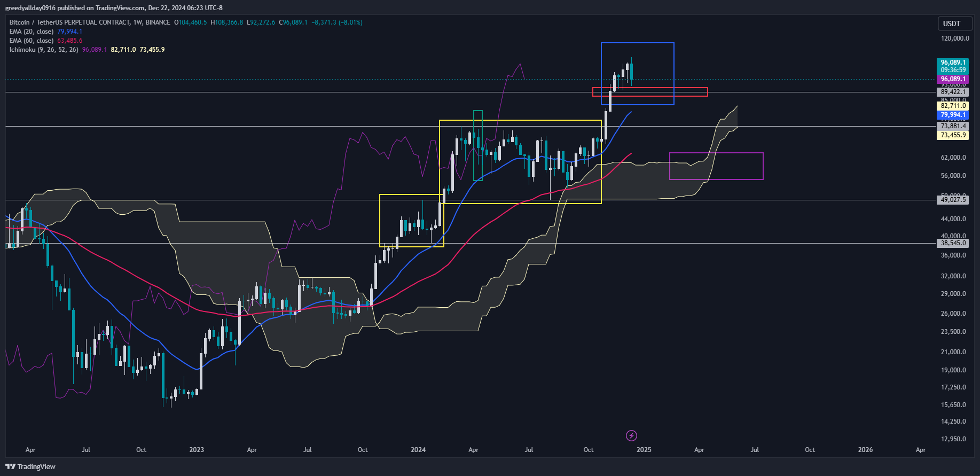This screenshot has width=980, height=476.
Task: Click the 29,000.0 price axis label
Action: pyautogui.click(x=953, y=294)
